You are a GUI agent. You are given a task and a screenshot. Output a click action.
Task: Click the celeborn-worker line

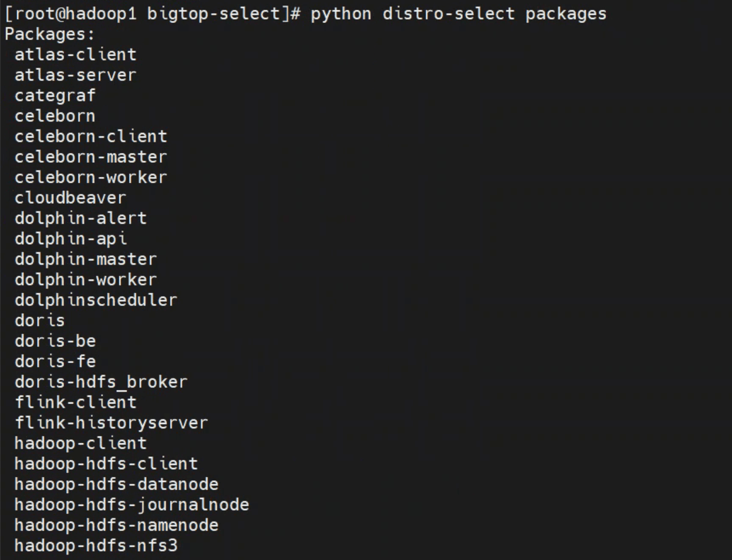[x=91, y=177]
